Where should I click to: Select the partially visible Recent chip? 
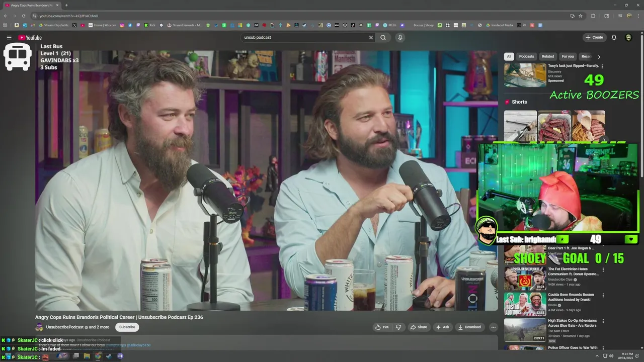pos(586,56)
